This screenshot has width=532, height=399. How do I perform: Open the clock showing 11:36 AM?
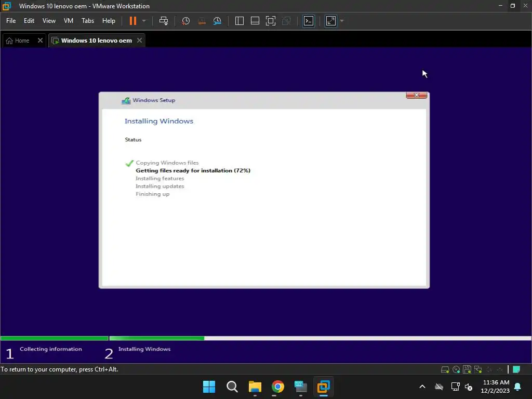point(495,387)
